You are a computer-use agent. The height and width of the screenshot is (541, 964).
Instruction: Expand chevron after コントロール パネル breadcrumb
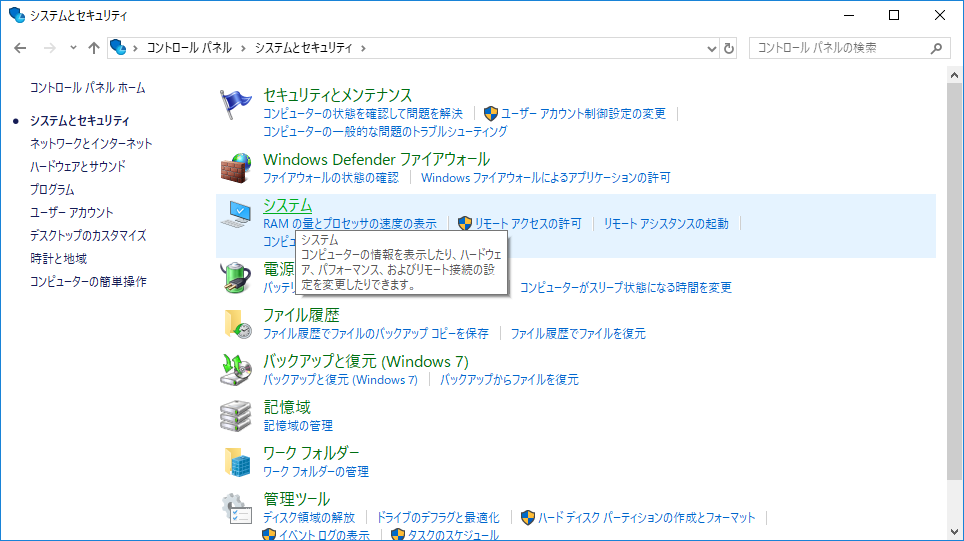pos(243,48)
